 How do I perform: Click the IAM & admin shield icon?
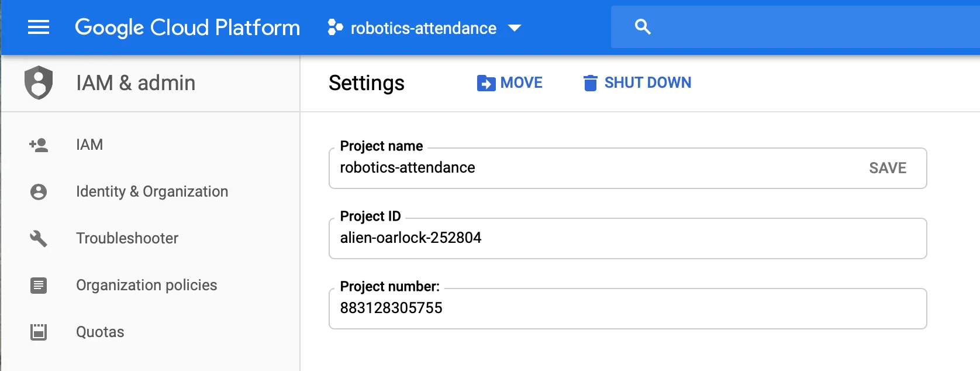coord(39,83)
